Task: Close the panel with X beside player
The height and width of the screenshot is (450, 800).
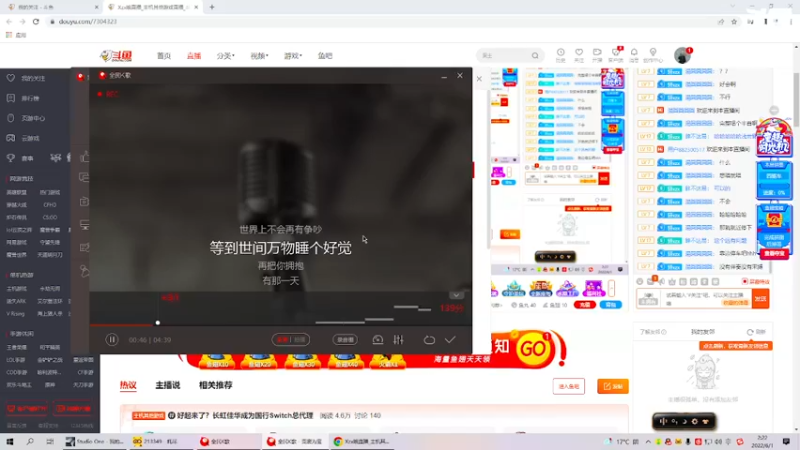Action: tap(479, 79)
